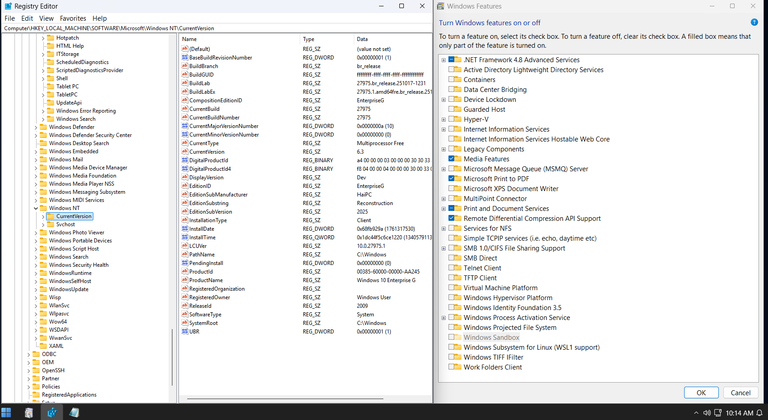
Task: Enable the Containers feature checkbox
Action: point(451,79)
